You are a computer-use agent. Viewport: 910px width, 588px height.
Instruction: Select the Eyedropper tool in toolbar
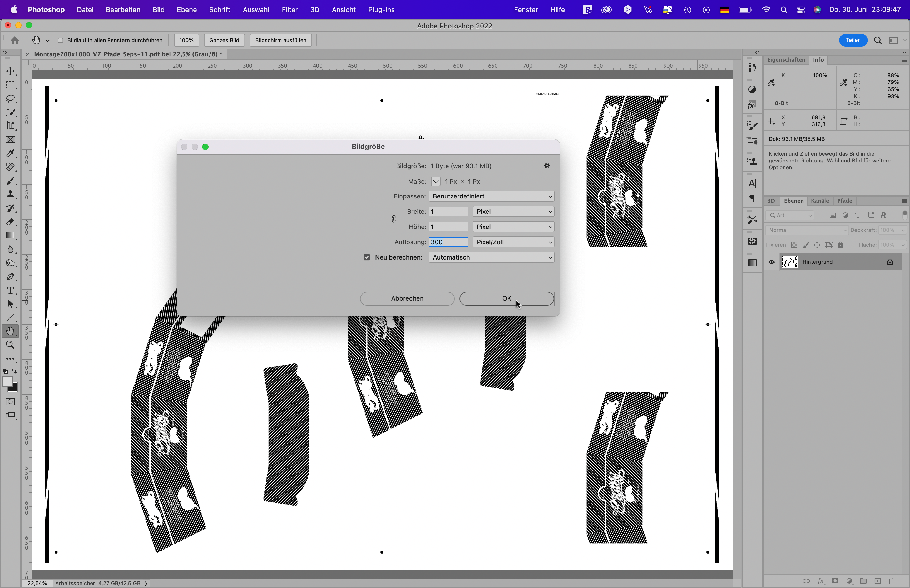tap(10, 153)
